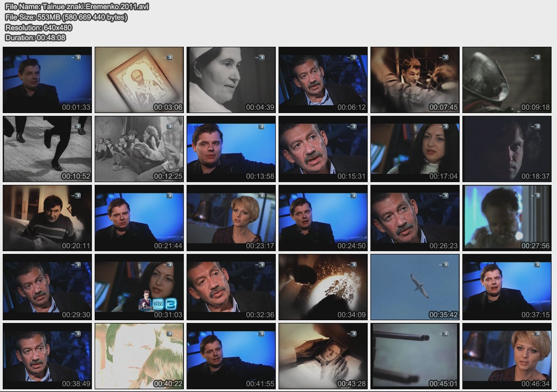Select the nurse photo thumbnail at 00:04:39
This screenshot has width=557, height=392.
click(231, 79)
